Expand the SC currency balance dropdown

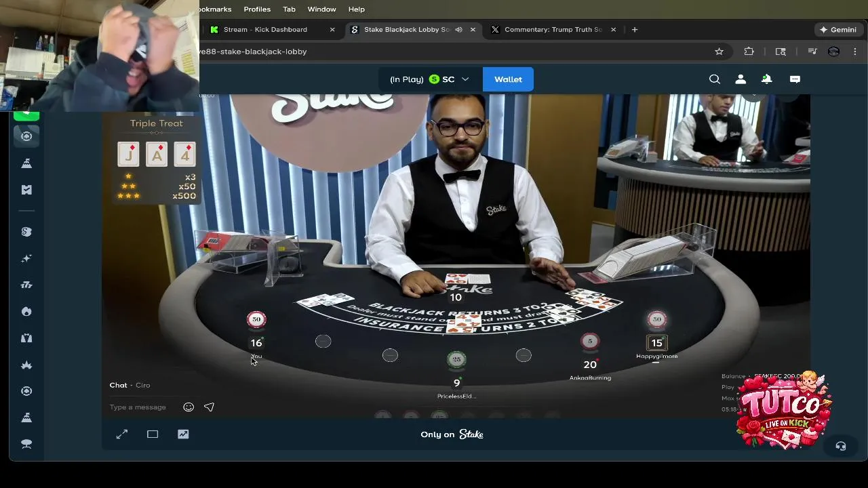tap(465, 79)
